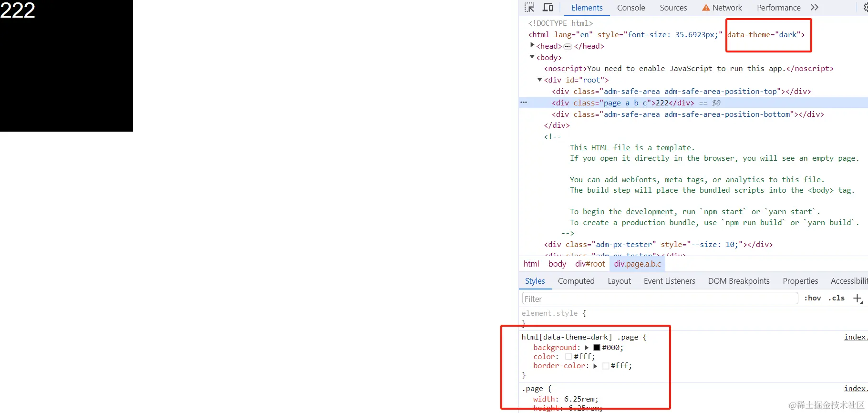Select the Styles pane tab
Screen dimensions: 868x413
pyautogui.click(x=535, y=281)
